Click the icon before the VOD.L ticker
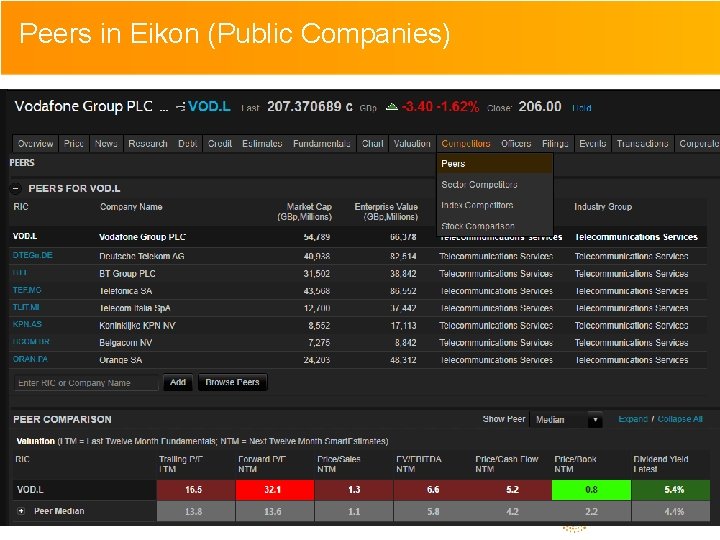This screenshot has width=720, height=540. [x=180, y=107]
